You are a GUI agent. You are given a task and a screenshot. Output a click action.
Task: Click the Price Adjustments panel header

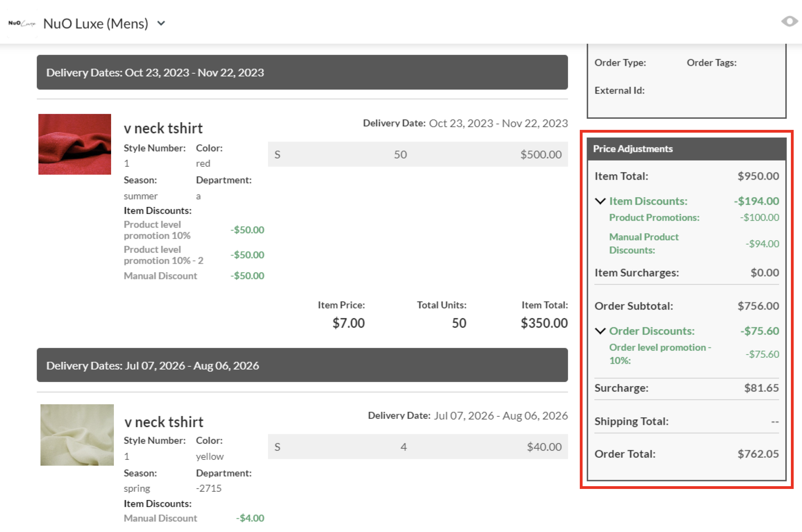tap(686, 149)
